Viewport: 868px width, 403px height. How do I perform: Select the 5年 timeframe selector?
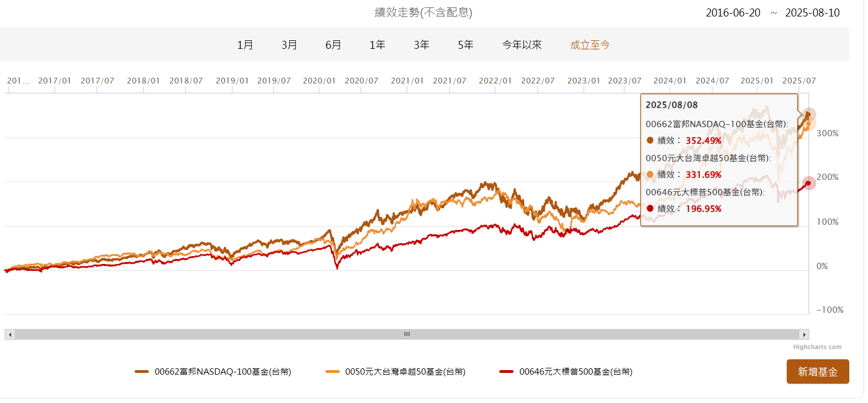(x=465, y=44)
